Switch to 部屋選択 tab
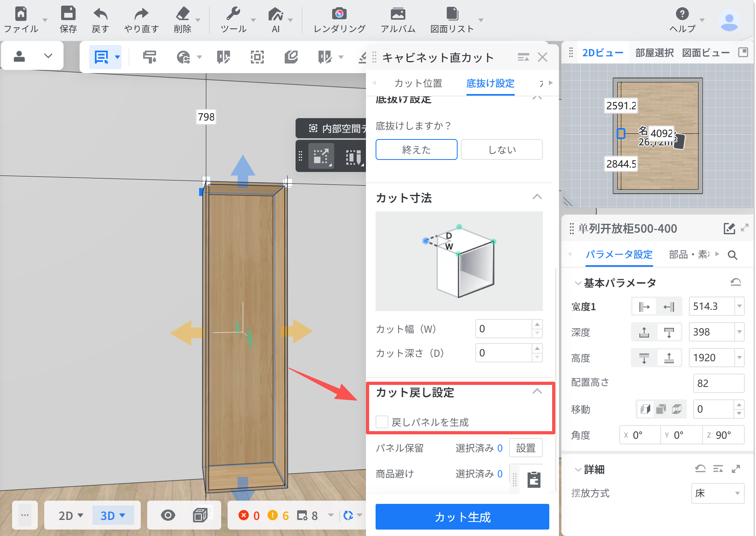756x536 pixels. tap(654, 53)
